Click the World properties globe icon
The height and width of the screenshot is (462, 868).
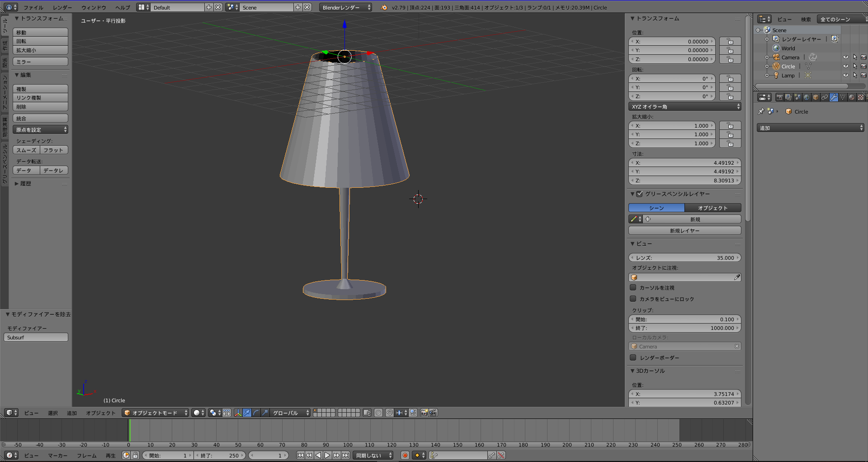pyautogui.click(x=807, y=97)
